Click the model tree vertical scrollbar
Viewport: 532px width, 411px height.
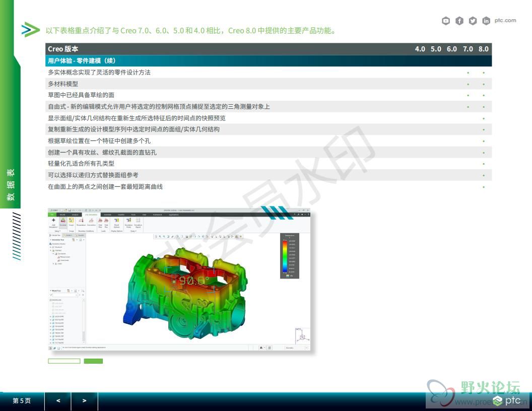pos(84,320)
